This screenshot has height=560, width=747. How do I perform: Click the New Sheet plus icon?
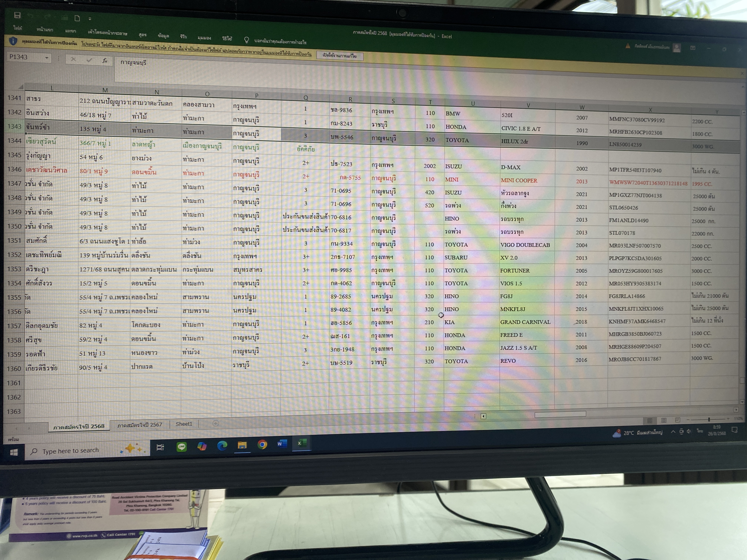[215, 423]
